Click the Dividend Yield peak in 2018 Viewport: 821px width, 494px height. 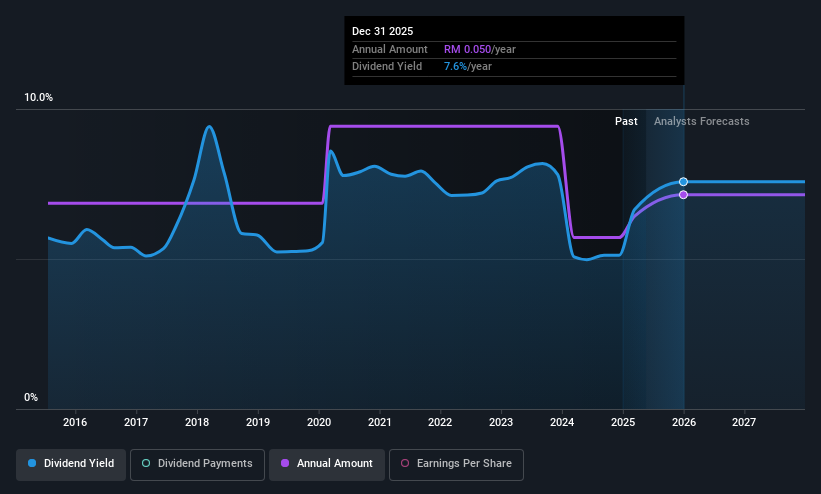209,127
